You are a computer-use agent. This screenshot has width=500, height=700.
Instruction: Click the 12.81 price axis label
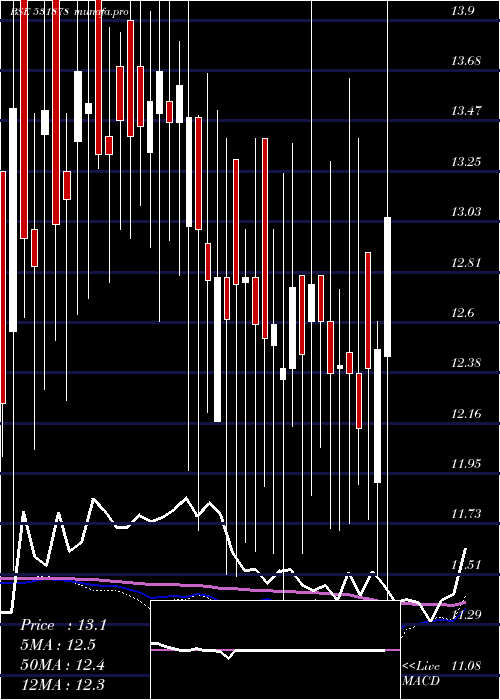pos(466,262)
